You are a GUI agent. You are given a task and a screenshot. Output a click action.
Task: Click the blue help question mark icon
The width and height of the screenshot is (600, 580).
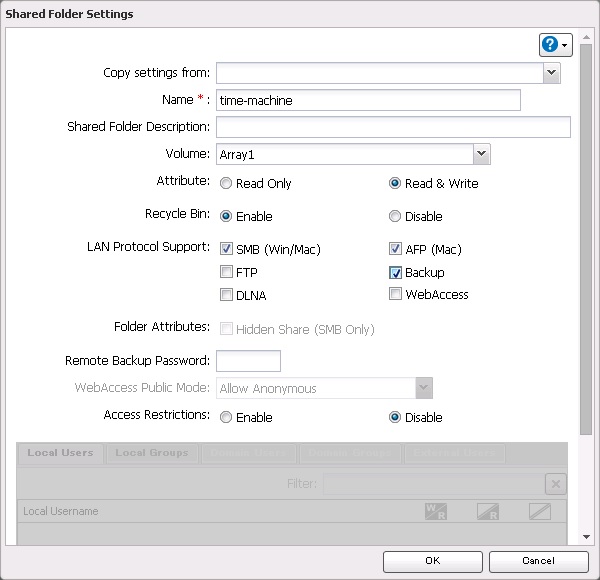click(x=550, y=45)
